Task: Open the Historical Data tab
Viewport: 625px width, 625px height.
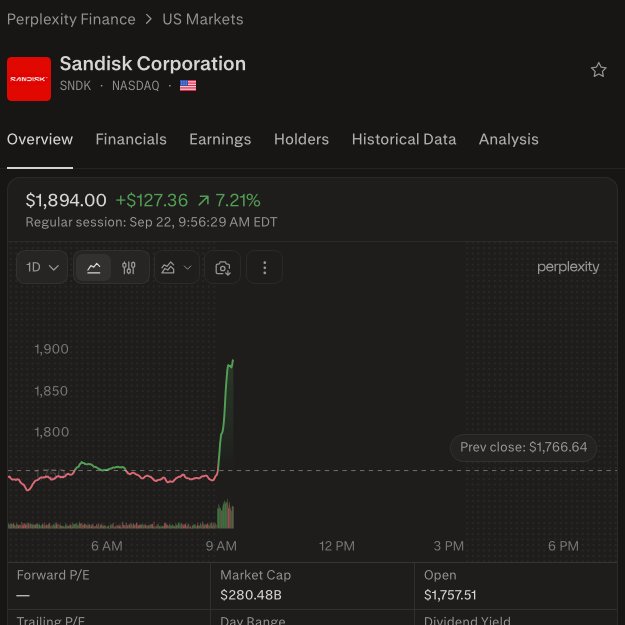Action: [x=404, y=140]
